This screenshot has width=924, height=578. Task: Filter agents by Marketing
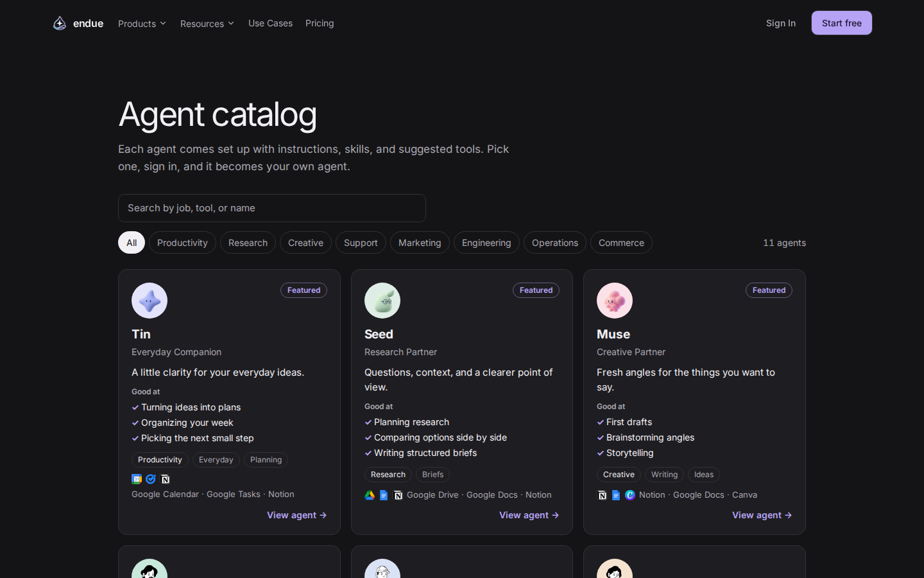tap(420, 243)
